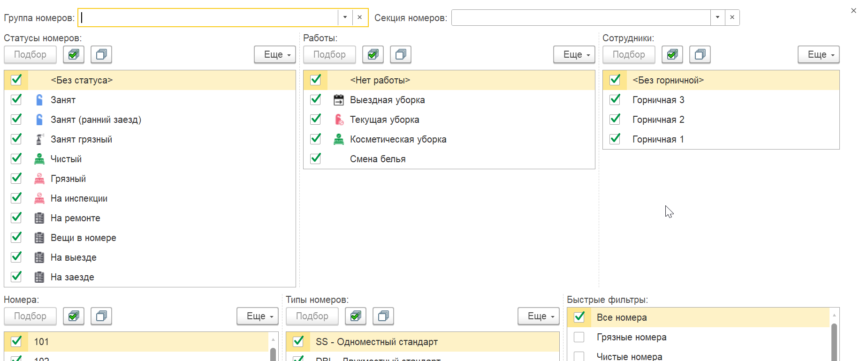868x361 pixels.
Task: Uncheck all items in Типы номеров list
Action: tap(383, 316)
